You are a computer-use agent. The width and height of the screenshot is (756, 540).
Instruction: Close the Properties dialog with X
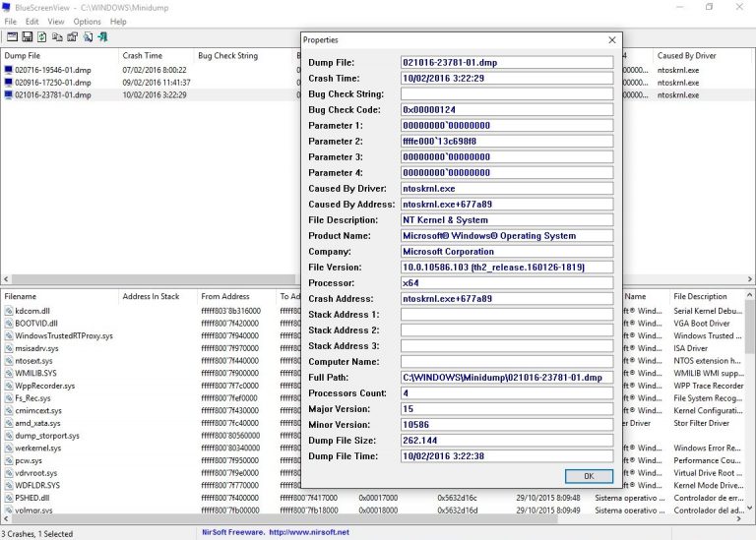pos(612,40)
